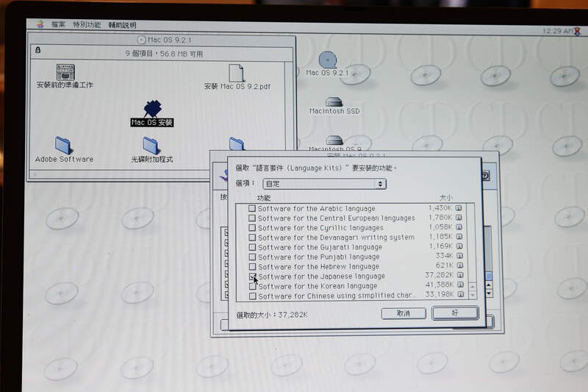
Task: Click the 選取的大小：37,282K label
Action: click(x=272, y=315)
